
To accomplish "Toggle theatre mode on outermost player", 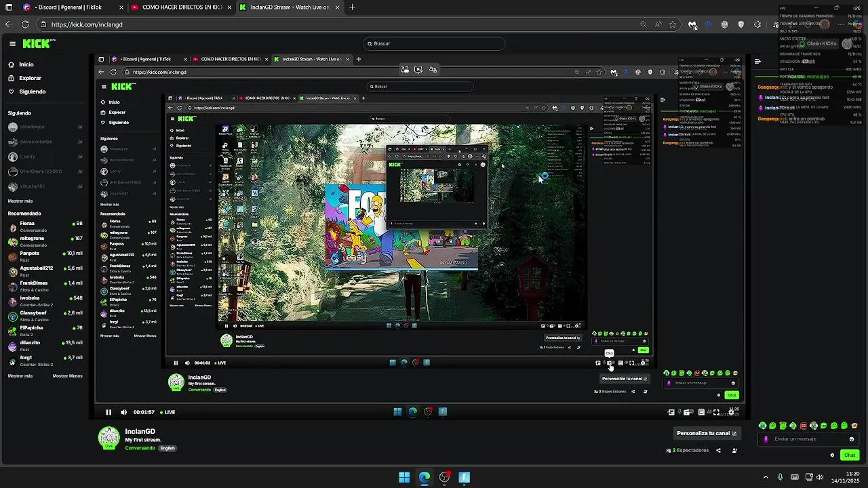I will [x=701, y=412].
